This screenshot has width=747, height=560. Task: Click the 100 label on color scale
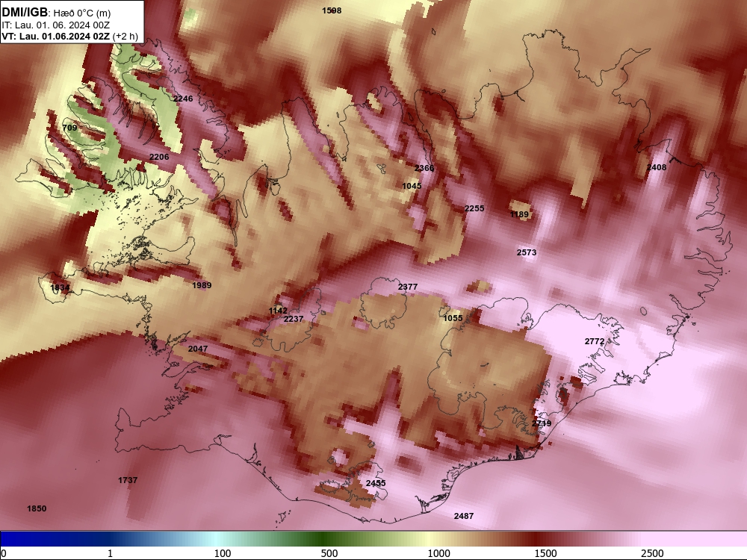(223, 553)
